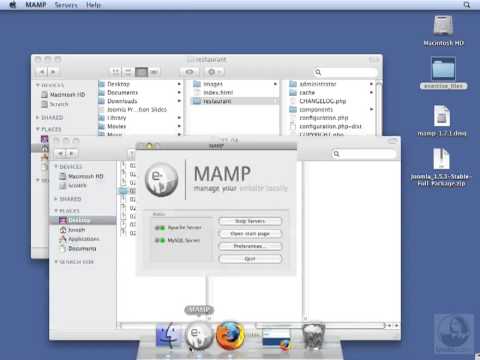Screen dimensions: 480x360
Task: Click the MAMP icon in the Dock
Action: click(x=199, y=335)
